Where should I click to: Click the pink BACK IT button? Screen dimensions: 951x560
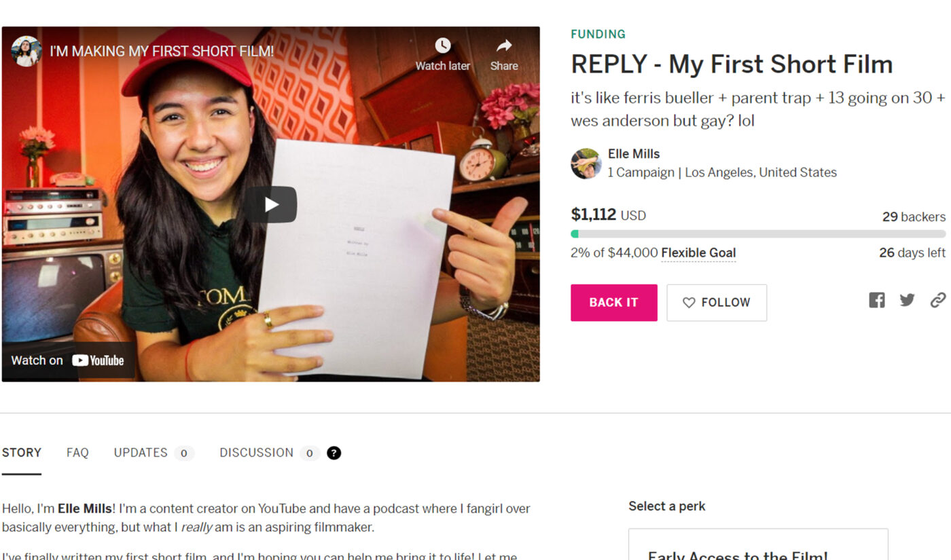coord(613,303)
